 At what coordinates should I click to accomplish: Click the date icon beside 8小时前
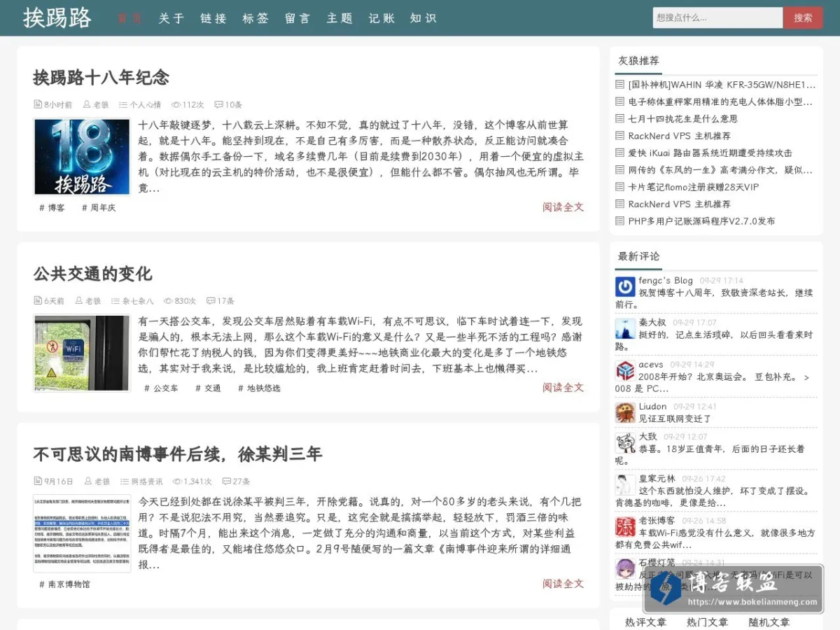[x=38, y=105]
